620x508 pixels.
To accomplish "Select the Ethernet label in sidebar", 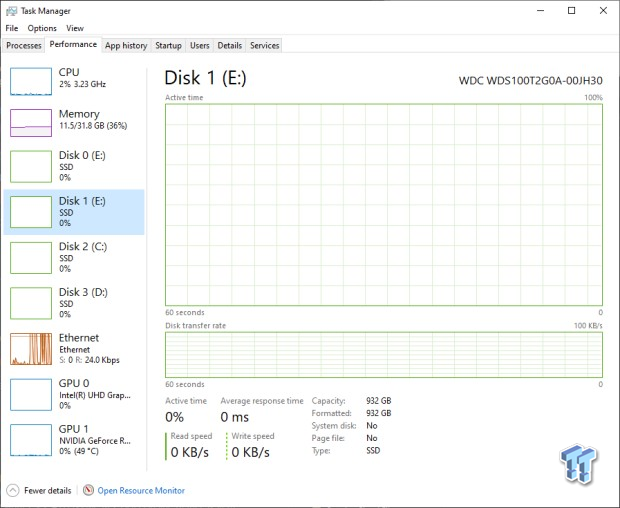I will pos(79,338).
